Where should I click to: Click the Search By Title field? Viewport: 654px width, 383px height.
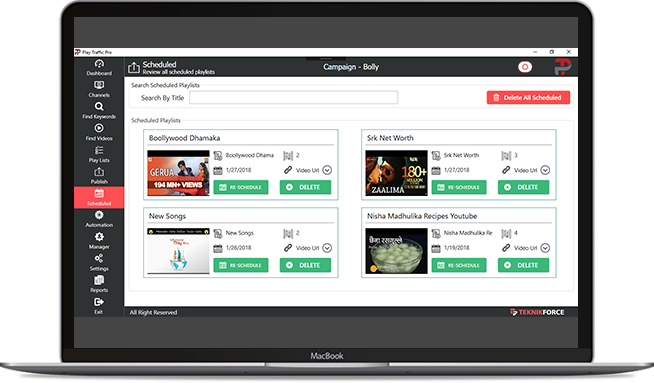coord(294,98)
